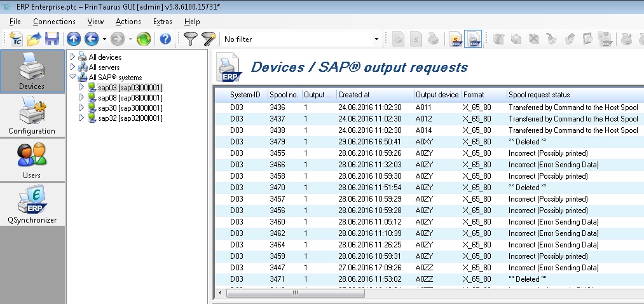
Task: Expand the sap08 tree node
Action: click(x=81, y=98)
